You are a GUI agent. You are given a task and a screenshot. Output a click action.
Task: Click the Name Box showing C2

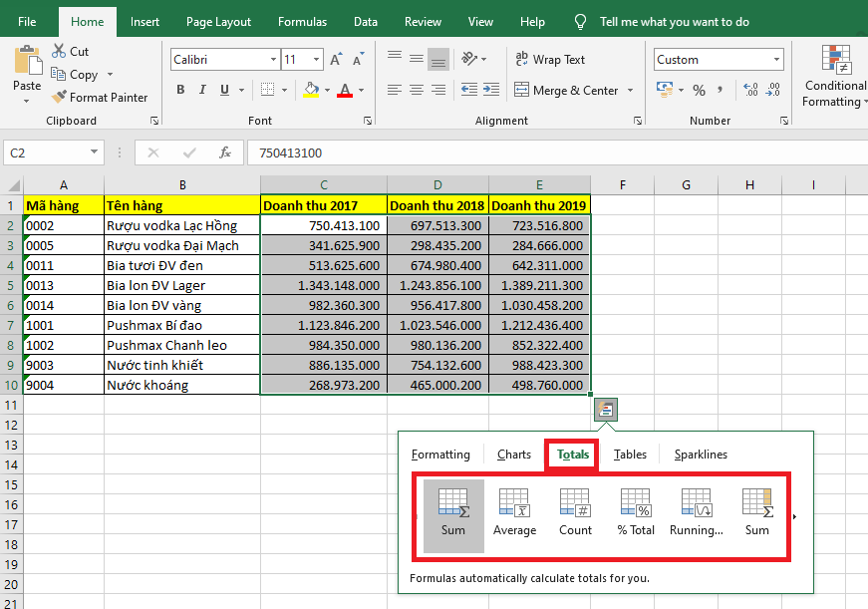pyautogui.click(x=46, y=153)
